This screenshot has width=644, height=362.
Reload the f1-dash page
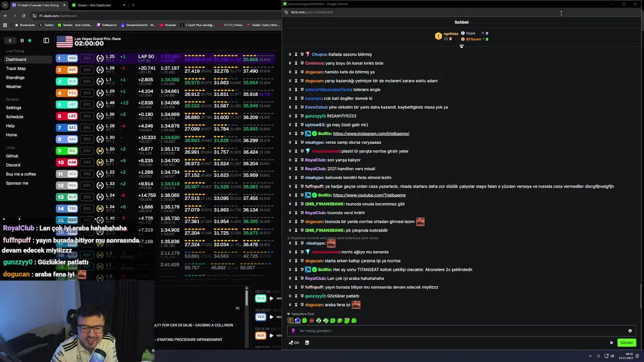point(23,16)
